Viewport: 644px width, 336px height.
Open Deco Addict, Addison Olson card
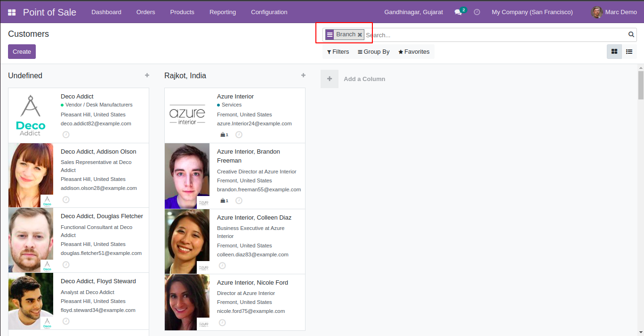pyautogui.click(x=79, y=175)
